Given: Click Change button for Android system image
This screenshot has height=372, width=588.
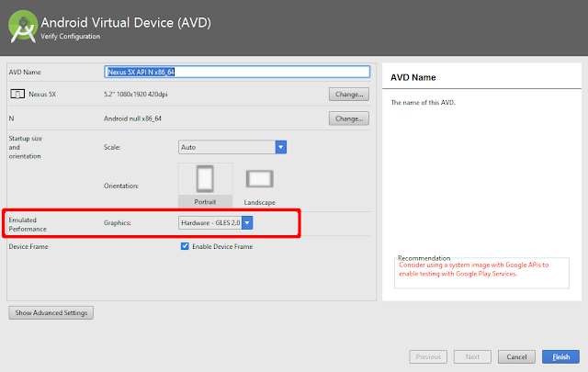Looking at the screenshot, I should (349, 118).
